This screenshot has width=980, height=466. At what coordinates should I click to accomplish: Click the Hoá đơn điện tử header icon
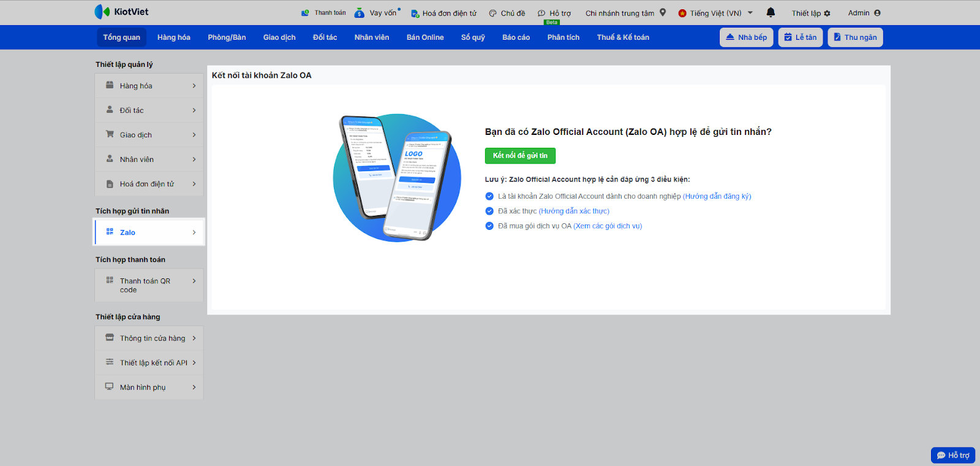(415, 13)
